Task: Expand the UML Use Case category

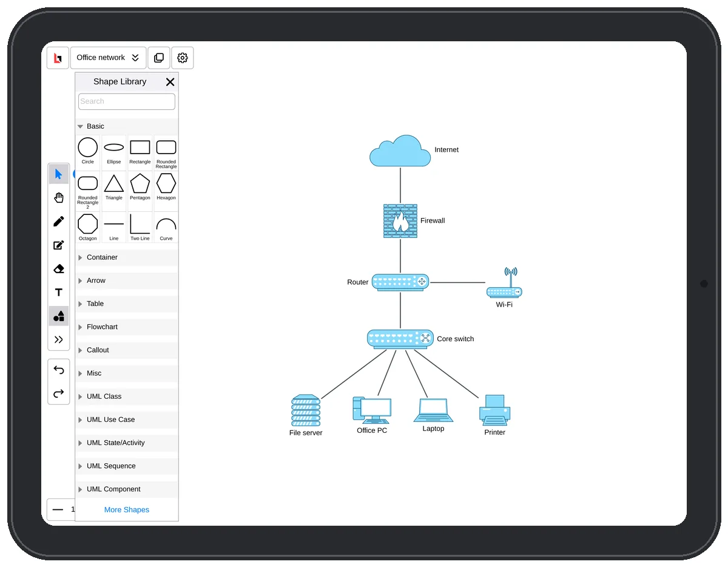Action: [x=127, y=419]
